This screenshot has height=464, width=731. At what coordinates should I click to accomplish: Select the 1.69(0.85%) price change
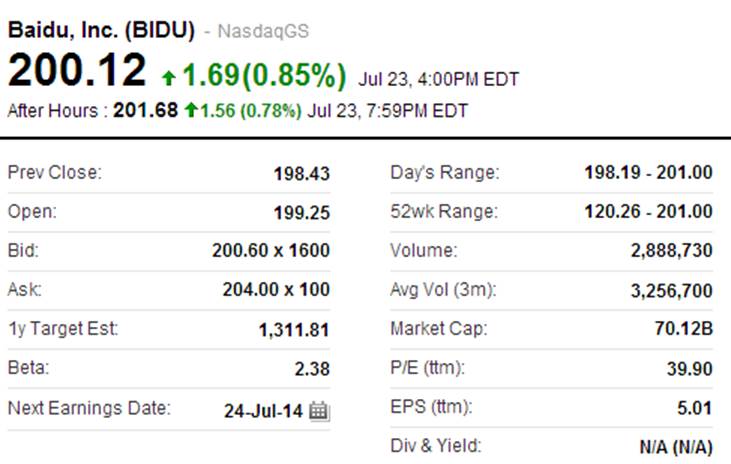[263, 75]
